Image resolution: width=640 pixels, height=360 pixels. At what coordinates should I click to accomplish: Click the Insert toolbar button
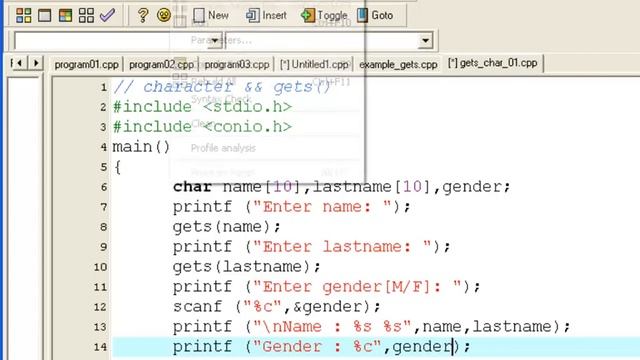click(x=266, y=16)
